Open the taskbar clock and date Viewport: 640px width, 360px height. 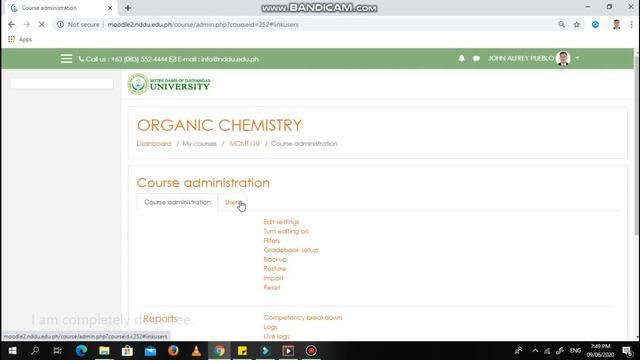[600, 351]
